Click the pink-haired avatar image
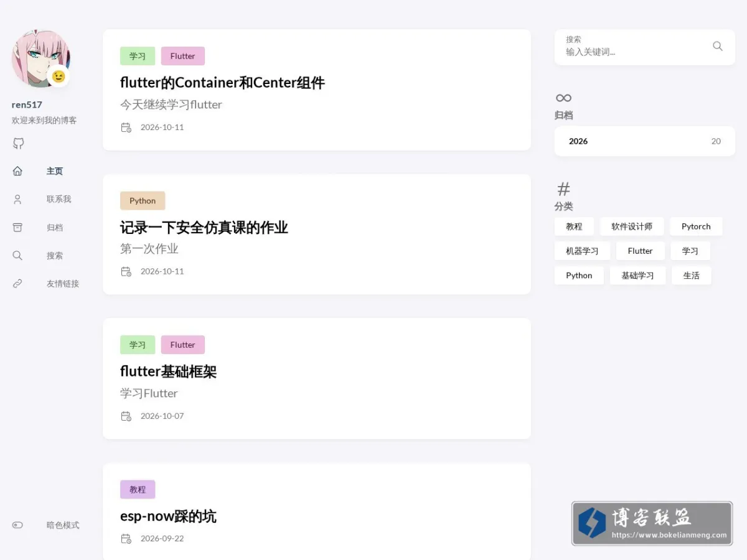The image size is (747, 560). (40, 58)
